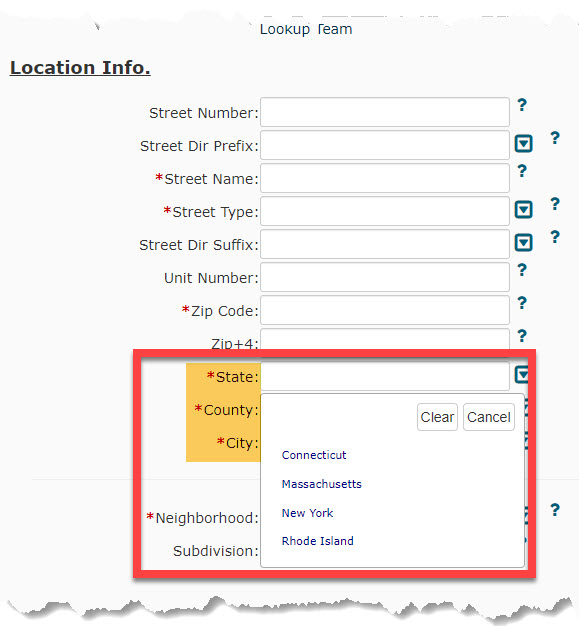Screen dimensions: 579x626
Task: Expand the Street Dir Suffix dropdown
Action: tap(523, 243)
